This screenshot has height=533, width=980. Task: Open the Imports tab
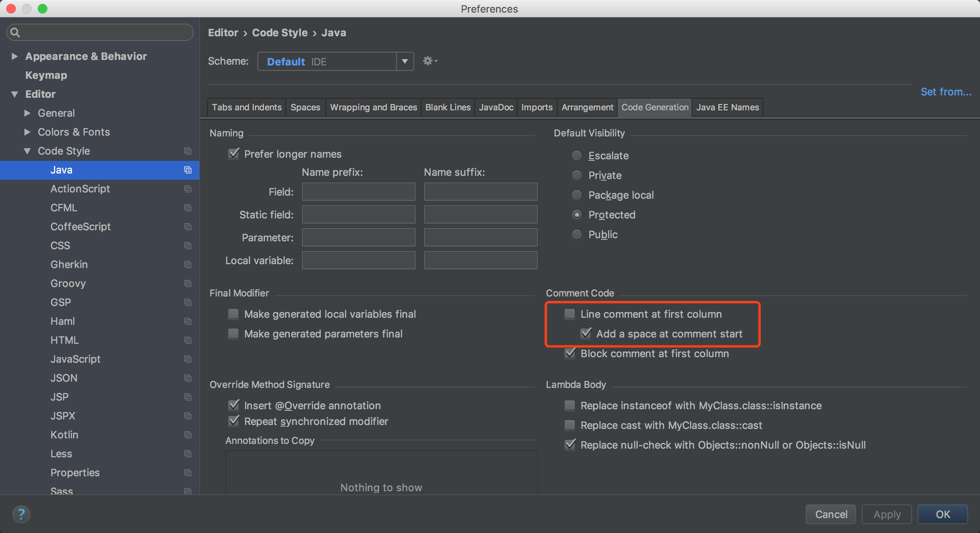pyautogui.click(x=536, y=107)
